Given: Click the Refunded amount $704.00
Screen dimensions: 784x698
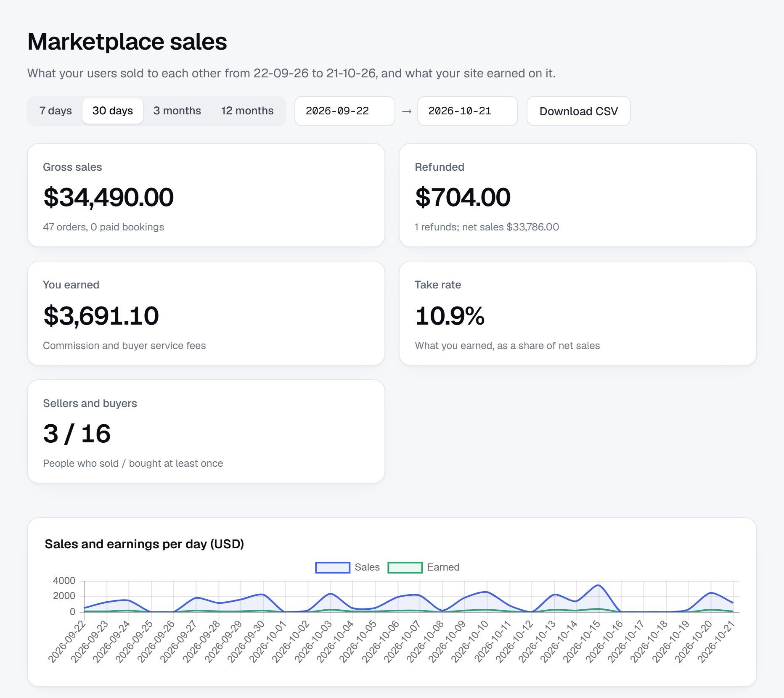Looking at the screenshot, I should (463, 197).
